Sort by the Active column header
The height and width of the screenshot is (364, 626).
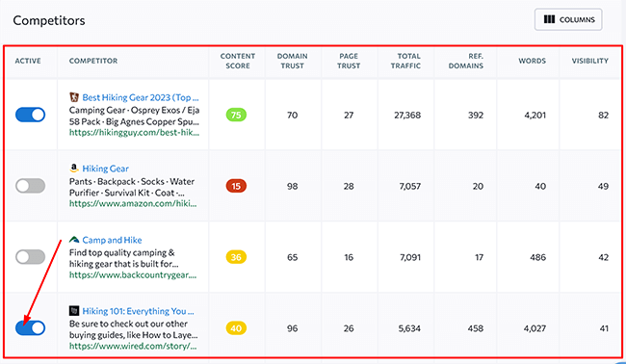28,61
